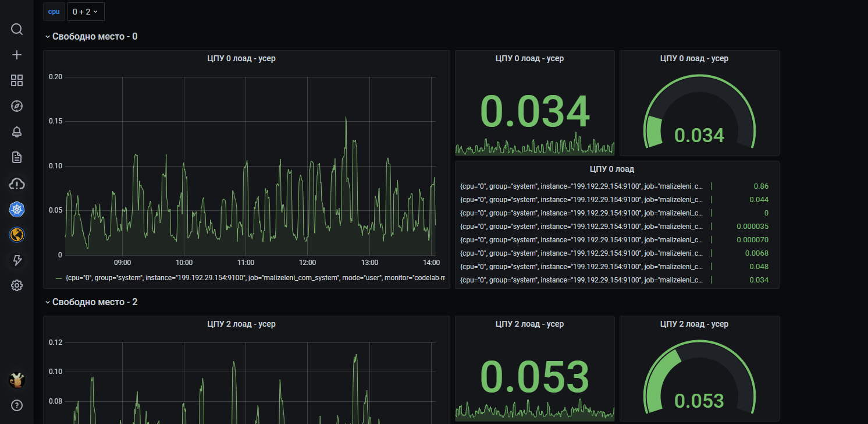This screenshot has width=868, height=424.
Task: Open Grafana Live lightning icon
Action: tap(16, 260)
